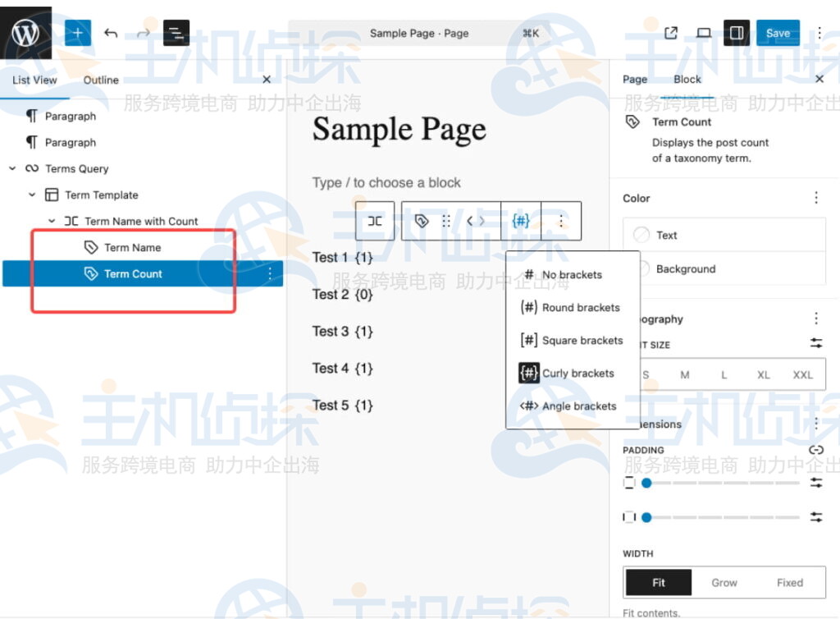
Task: Open the block inserter plus button
Action: pyautogui.click(x=78, y=33)
